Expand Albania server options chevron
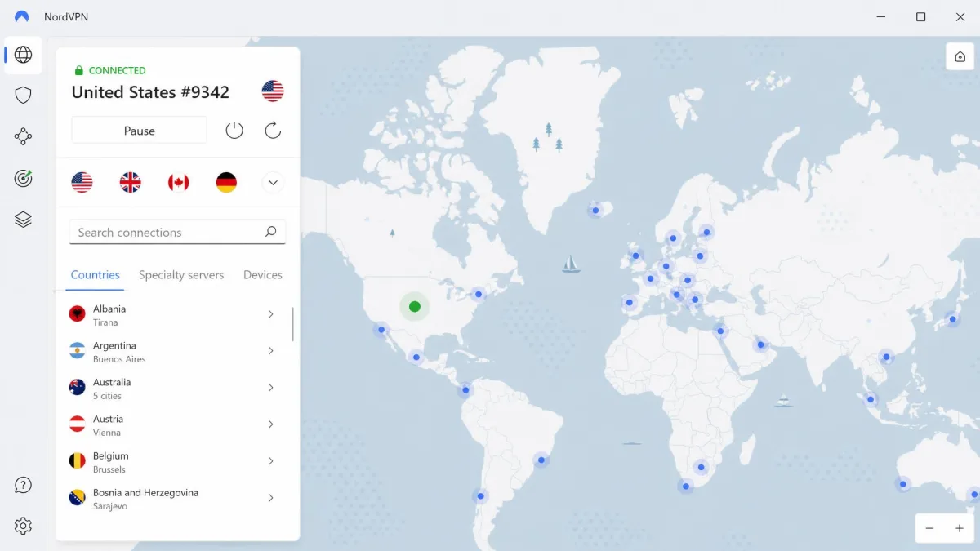The width and height of the screenshot is (980, 551). (270, 314)
